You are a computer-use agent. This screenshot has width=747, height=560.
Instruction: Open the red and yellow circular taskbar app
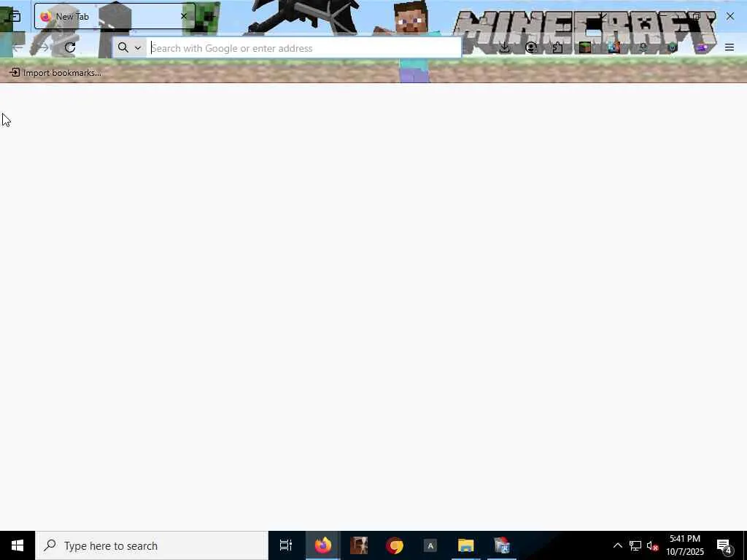[x=395, y=545]
